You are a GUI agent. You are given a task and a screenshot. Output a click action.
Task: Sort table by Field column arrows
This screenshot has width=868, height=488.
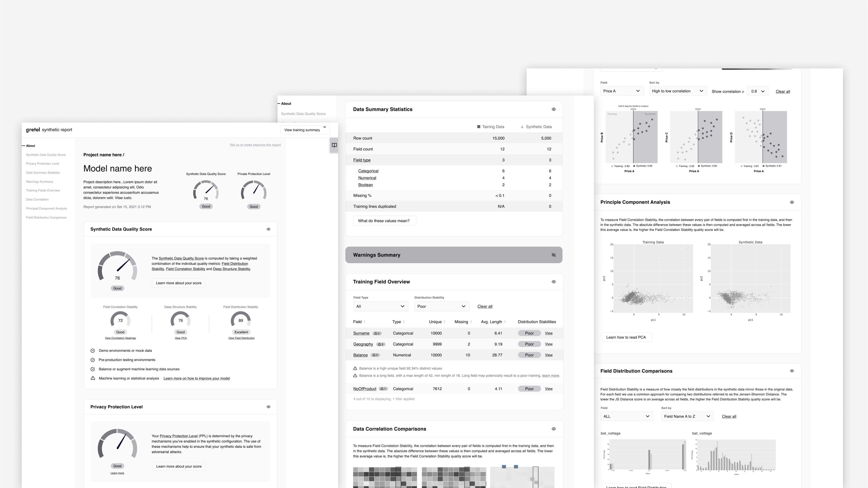point(365,322)
